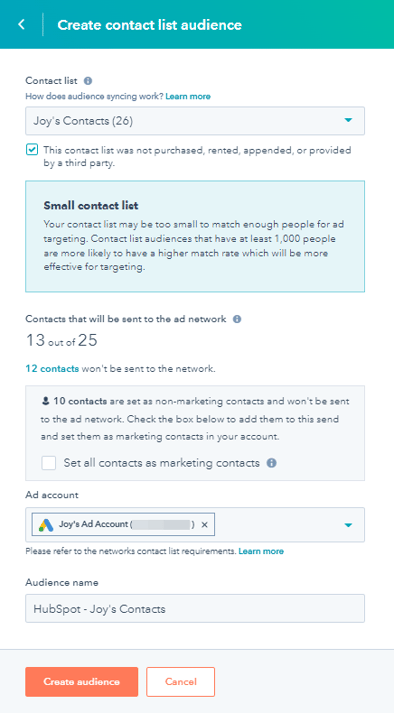
Task: Go back using the header arrow
Action: [21, 25]
